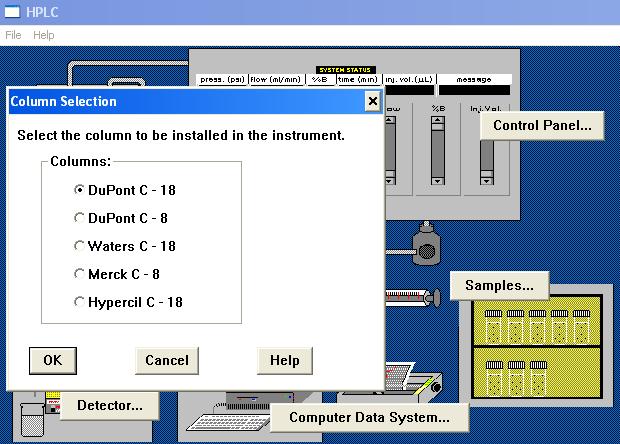Select the fifth sample vial in top row
The width and height of the screenshot is (620, 444).
click(x=582, y=326)
